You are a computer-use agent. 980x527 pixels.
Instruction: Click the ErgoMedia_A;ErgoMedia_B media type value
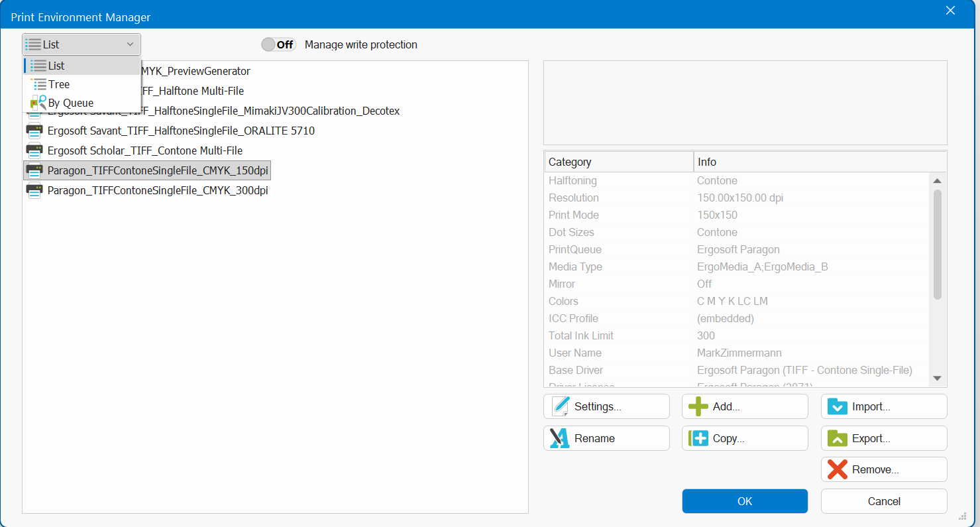click(763, 266)
